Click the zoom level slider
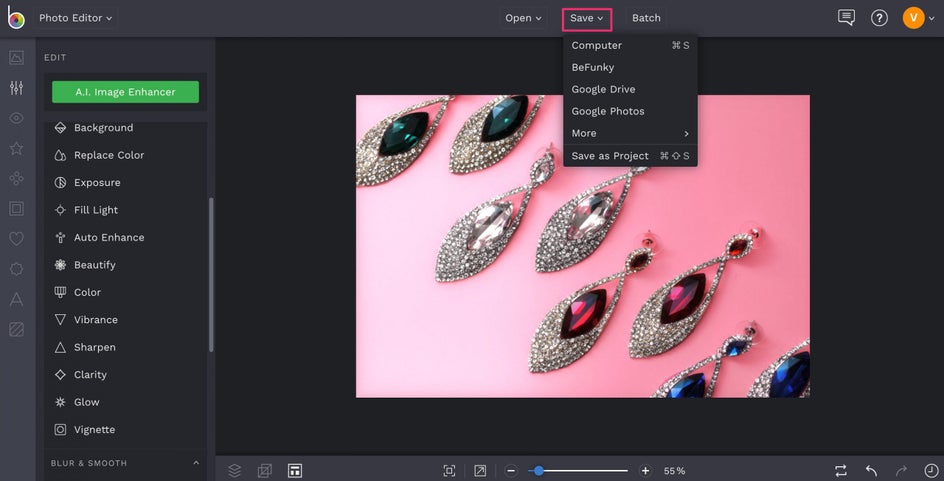The height and width of the screenshot is (481, 944). click(x=578, y=471)
